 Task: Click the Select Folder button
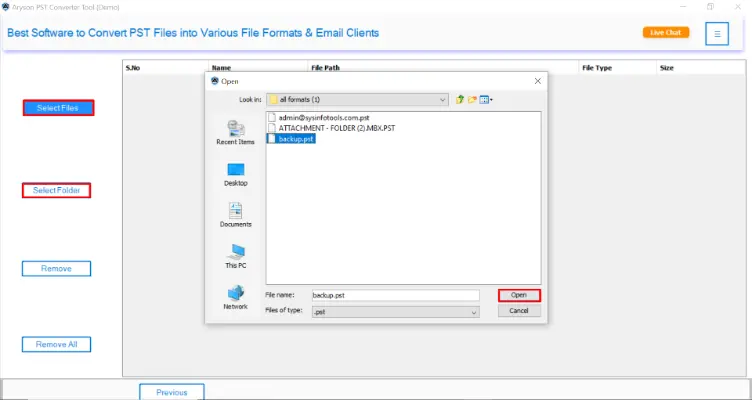coord(56,190)
